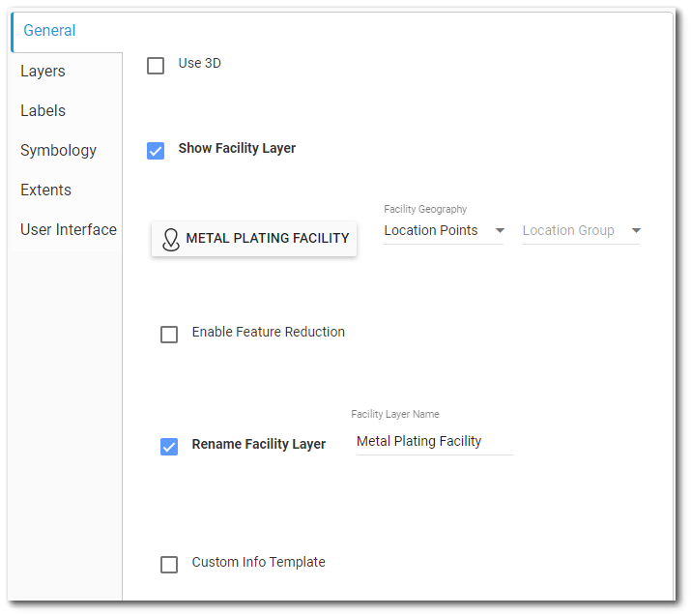
Task: Click the 'Custom Info Template' label text
Action: [258, 563]
